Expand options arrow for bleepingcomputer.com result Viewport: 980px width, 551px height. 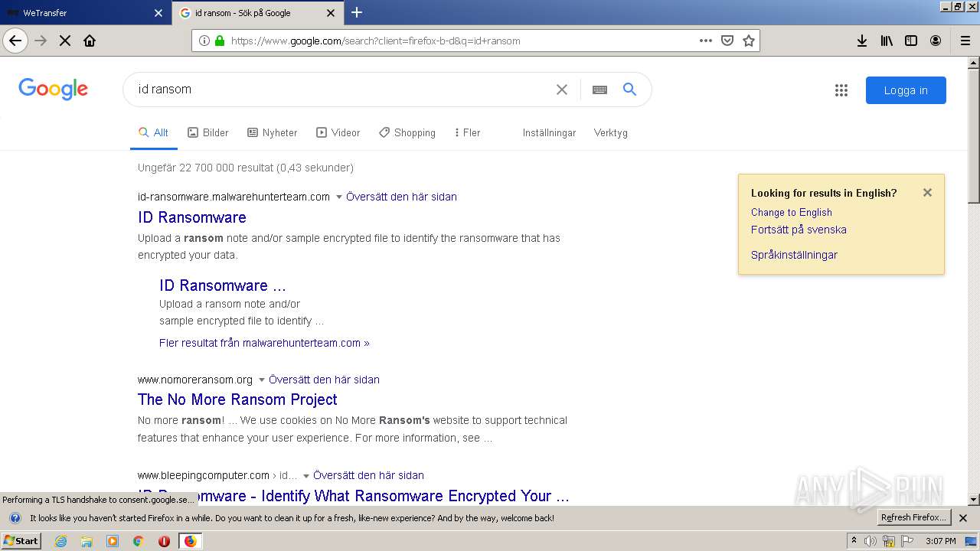click(305, 476)
